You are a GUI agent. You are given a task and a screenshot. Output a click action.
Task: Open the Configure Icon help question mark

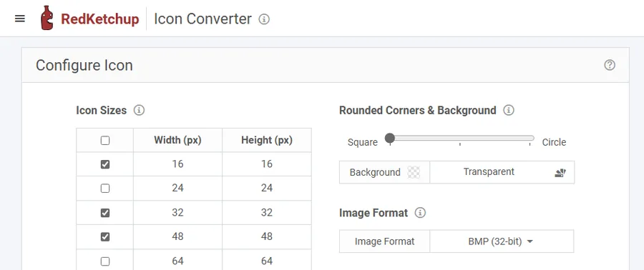point(610,65)
